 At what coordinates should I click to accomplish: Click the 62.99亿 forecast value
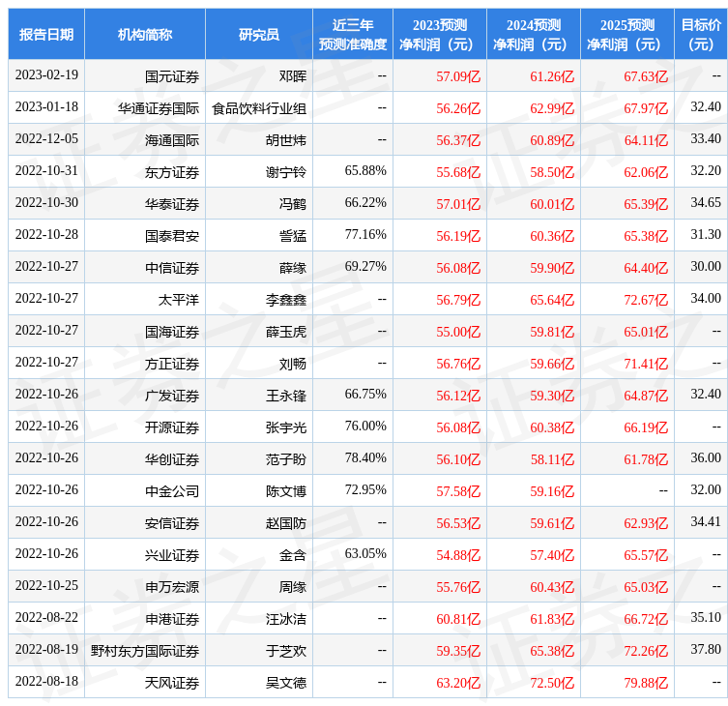coord(552,108)
